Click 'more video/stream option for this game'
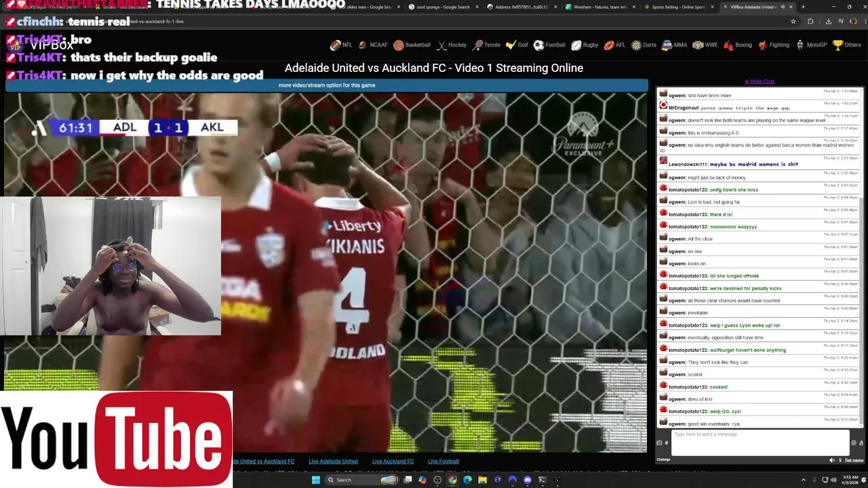Image resolution: width=868 pixels, height=488 pixels. (327, 85)
